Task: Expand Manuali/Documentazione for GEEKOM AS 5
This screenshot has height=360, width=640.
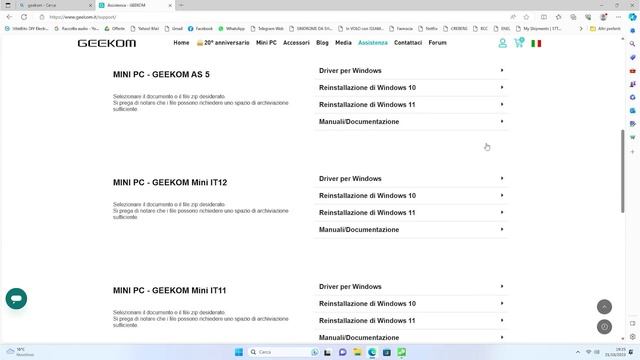Action: coord(411,122)
